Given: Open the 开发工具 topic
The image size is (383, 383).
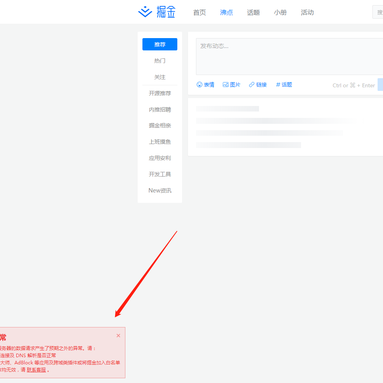Looking at the screenshot, I should pyautogui.click(x=160, y=174).
